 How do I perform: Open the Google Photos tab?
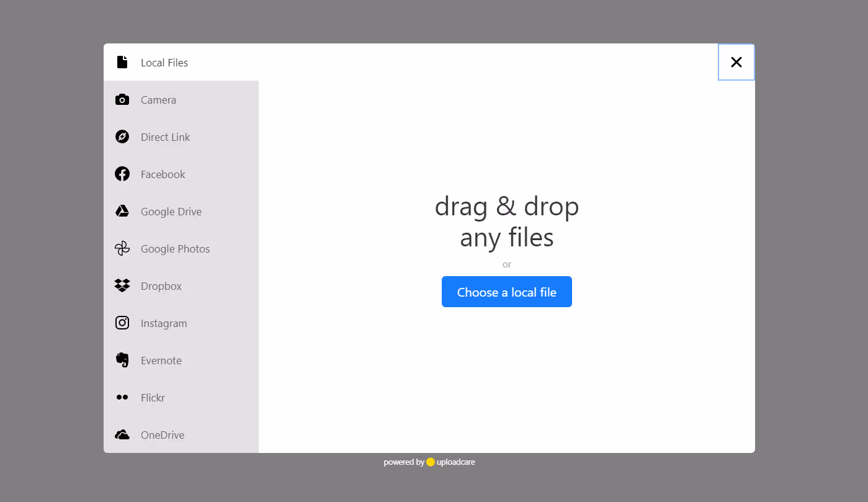181,248
